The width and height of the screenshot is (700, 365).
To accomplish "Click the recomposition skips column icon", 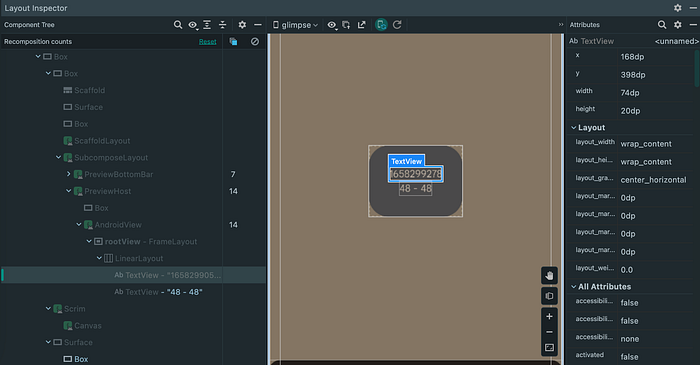I will 255,41.
